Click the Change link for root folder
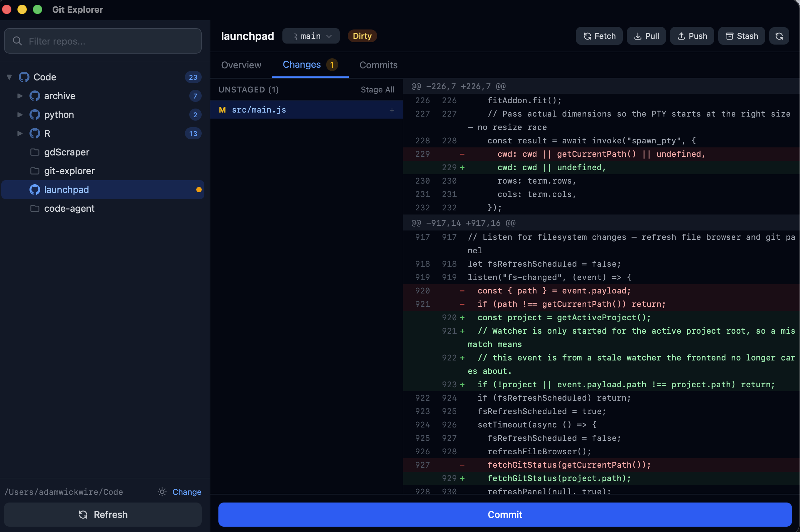 [187, 491]
